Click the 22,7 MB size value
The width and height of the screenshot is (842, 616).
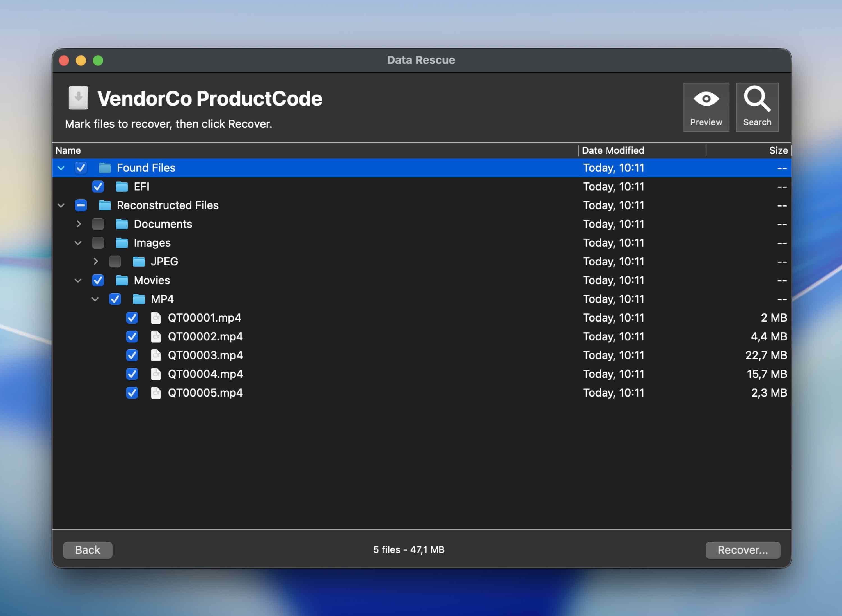766,355
